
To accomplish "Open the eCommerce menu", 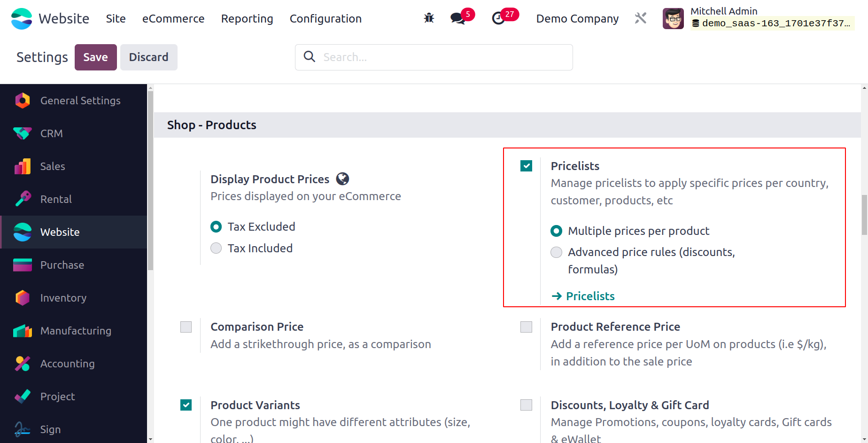I will pyautogui.click(x=173, y=19).
